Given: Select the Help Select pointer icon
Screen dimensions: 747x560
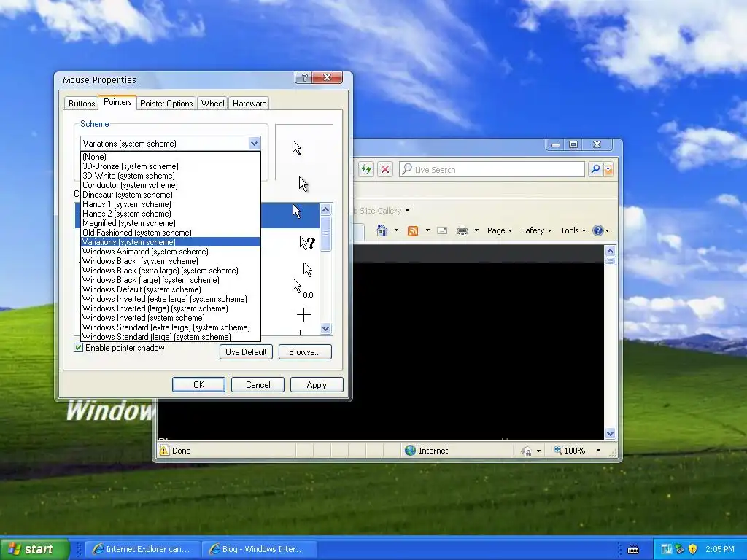Looking at the screenshot, I should 307,244.
